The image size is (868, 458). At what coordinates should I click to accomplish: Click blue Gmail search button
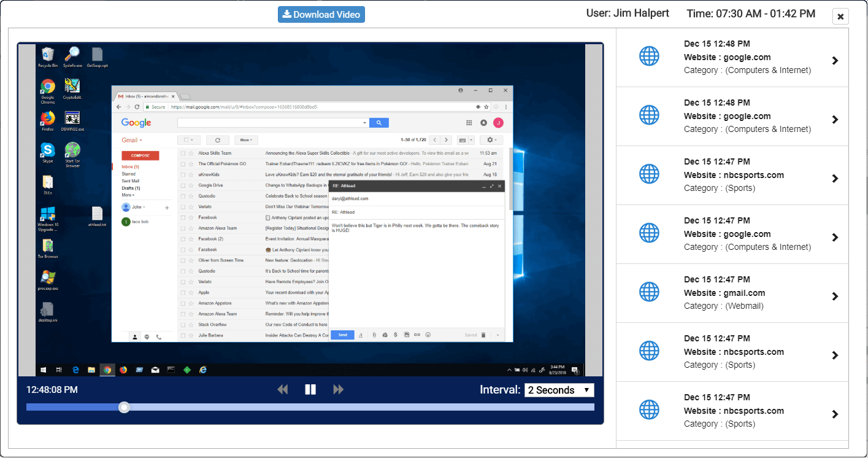pos(378,123)
